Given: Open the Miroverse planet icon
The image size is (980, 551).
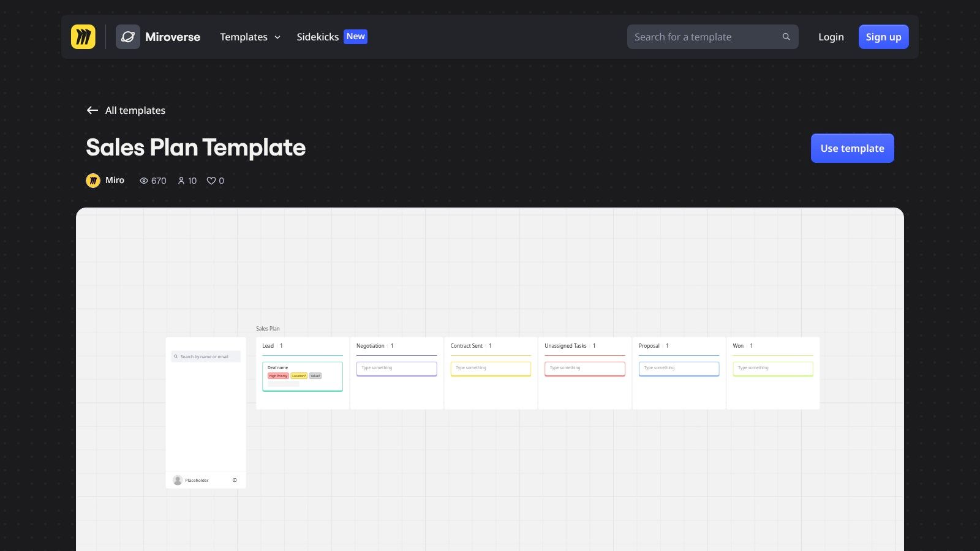Looking at the screenshot, I should pos(128,37).
